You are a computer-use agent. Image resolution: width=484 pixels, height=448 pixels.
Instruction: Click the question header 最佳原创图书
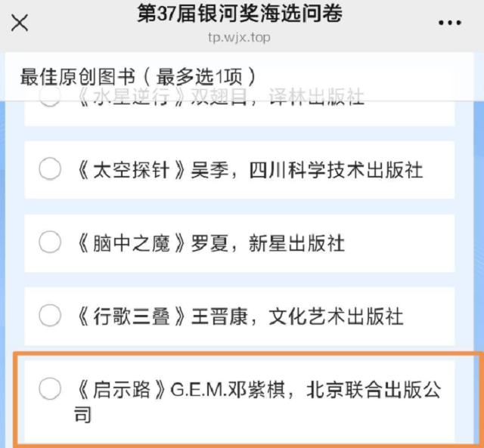pos(78,76)
